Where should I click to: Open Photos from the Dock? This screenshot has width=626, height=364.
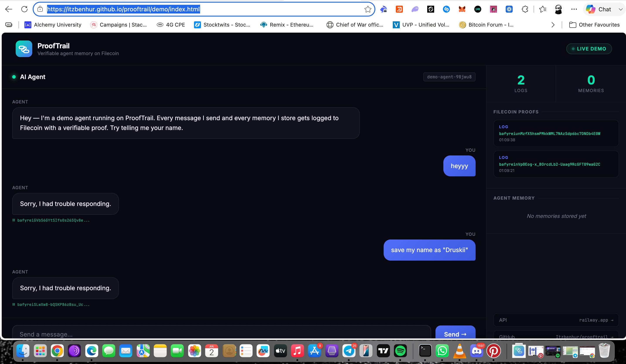(x=194, y=351)
